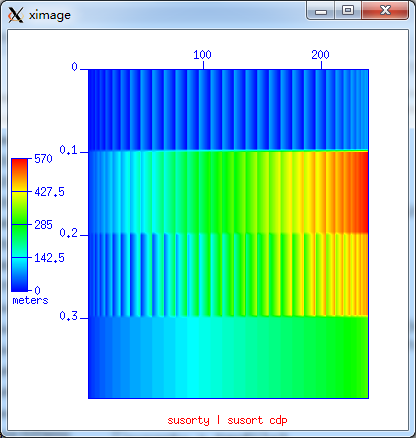Maximize the ximage window

[348, 10]
